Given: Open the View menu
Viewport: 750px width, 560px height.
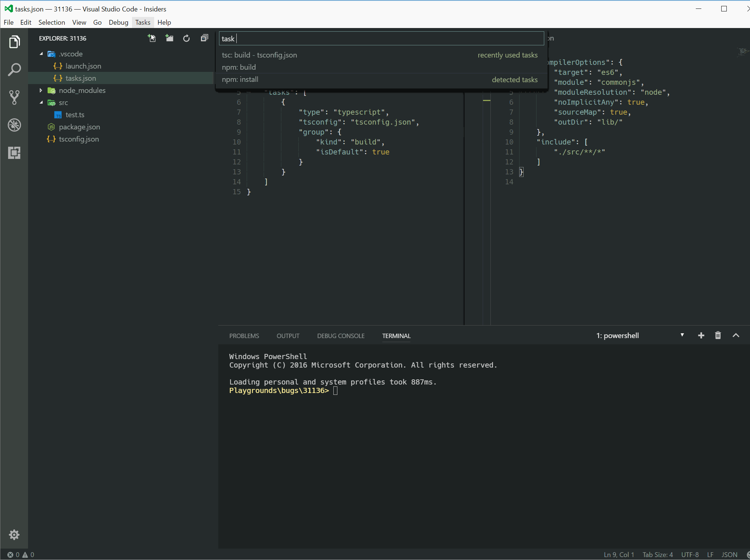Looking at the screenshot, I should pos(79,22).
